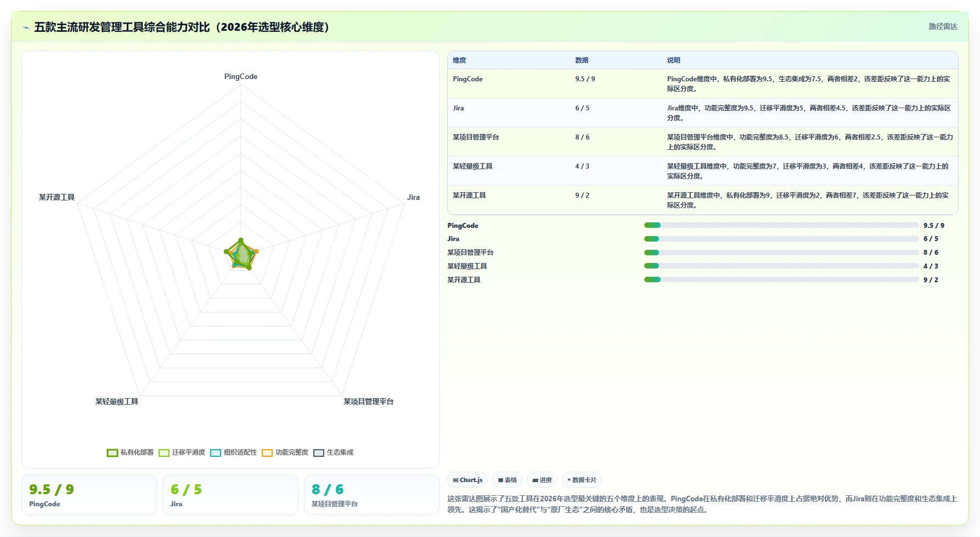Viewport: 980px width, 537px height.
Task: Click the summary paragraph below the tags
Action: 702,504
